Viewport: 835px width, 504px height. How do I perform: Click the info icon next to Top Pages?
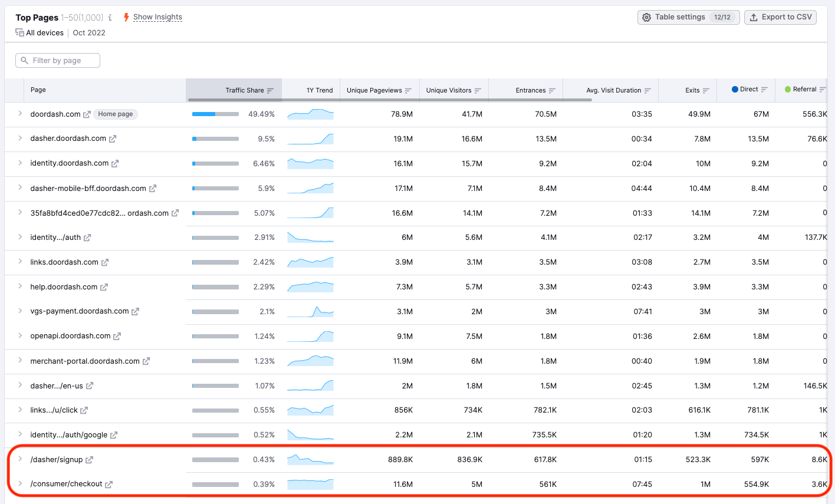click(110, 18)
